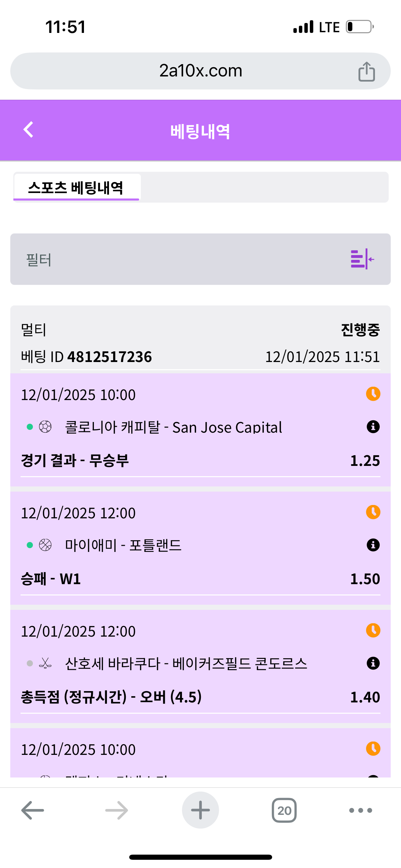Tap the 2a10x.com address bar

[x=200, y=71]
